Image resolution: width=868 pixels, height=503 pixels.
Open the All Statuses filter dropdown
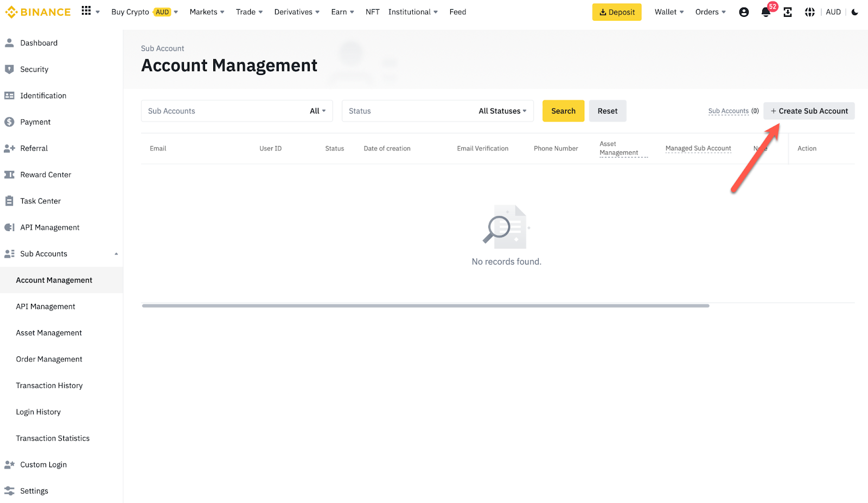point(438,111)
